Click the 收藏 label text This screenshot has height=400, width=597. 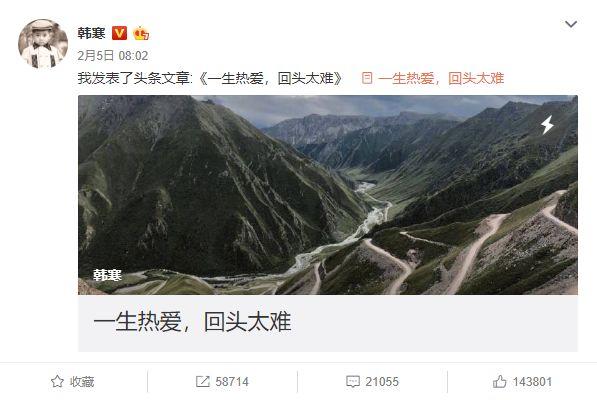82,382
